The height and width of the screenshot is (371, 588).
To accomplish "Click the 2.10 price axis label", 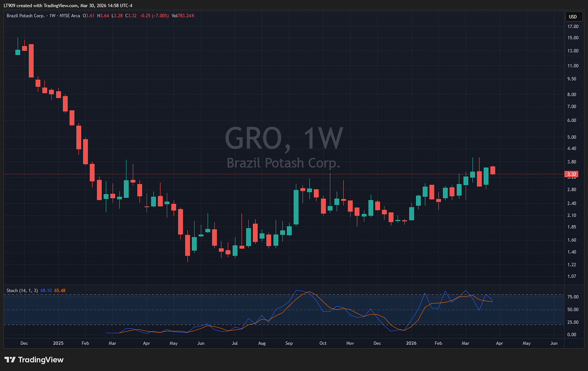I will click(572, 216).
